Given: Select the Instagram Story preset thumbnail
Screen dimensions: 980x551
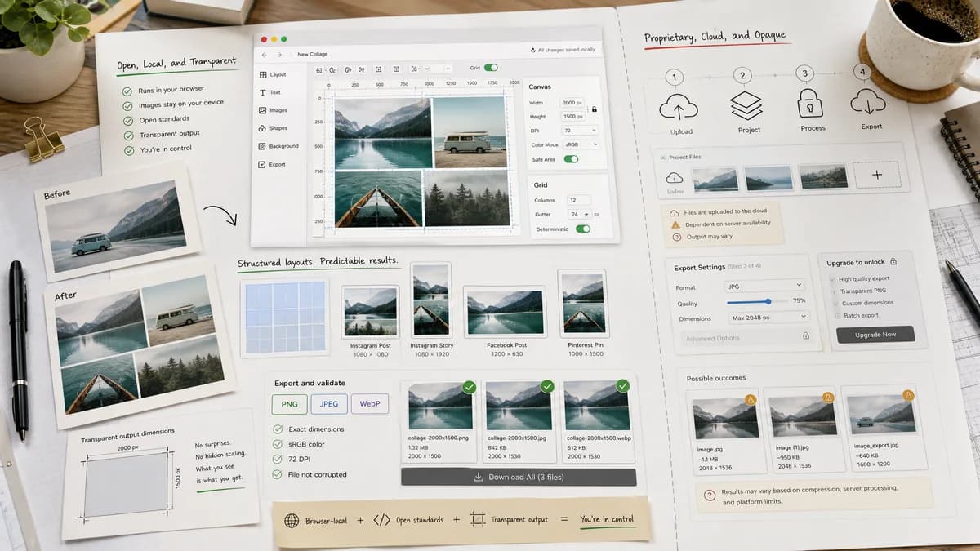Looking at the screenshot, I should coord(431,299).
